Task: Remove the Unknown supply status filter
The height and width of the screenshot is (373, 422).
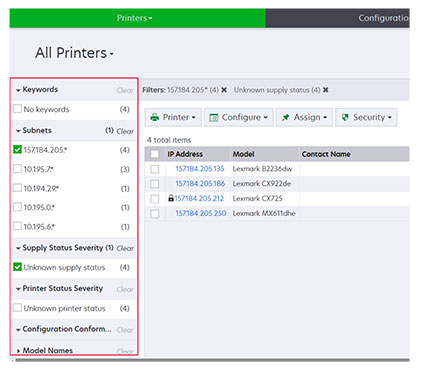Action: 326,90
